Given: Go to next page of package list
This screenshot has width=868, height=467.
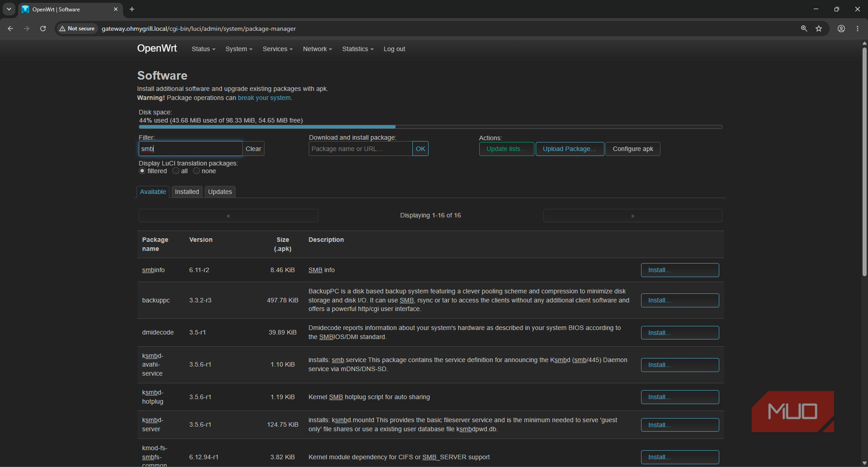Looking at the screenshot, I should [x=632, y=216].
